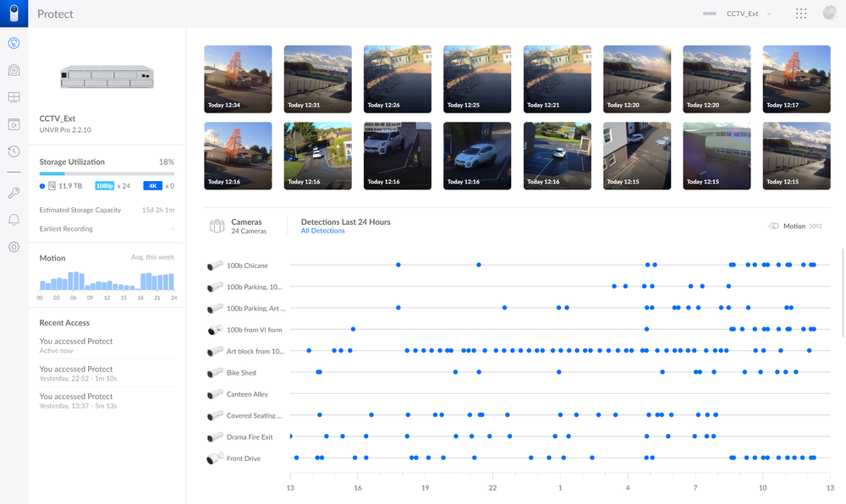
Task: Click the Protect camera logo in top-left
Action: 14,14
